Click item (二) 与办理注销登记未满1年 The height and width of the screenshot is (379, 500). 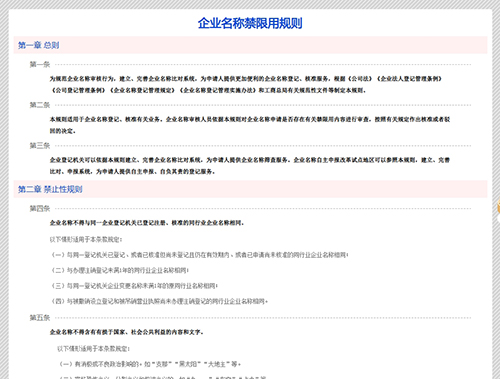coord(120,270)
